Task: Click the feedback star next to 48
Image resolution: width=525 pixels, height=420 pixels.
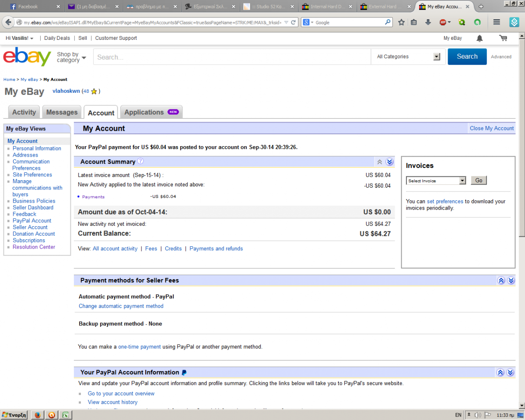Action: 94,91
